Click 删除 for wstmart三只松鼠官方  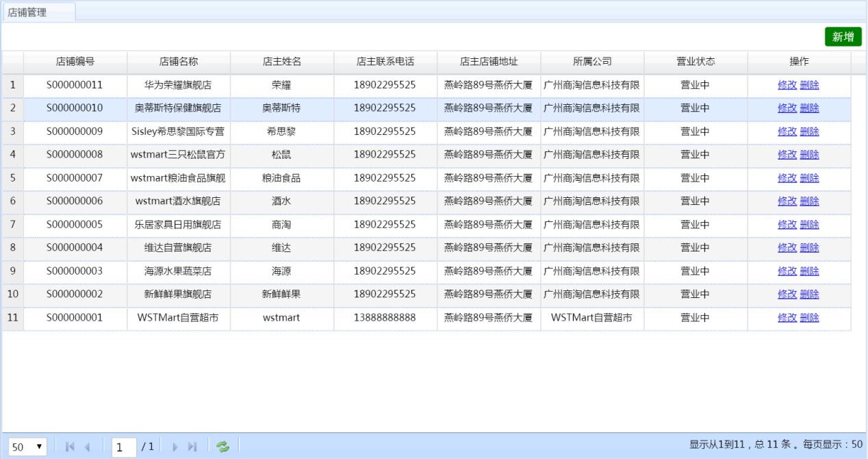coord(809,155)
